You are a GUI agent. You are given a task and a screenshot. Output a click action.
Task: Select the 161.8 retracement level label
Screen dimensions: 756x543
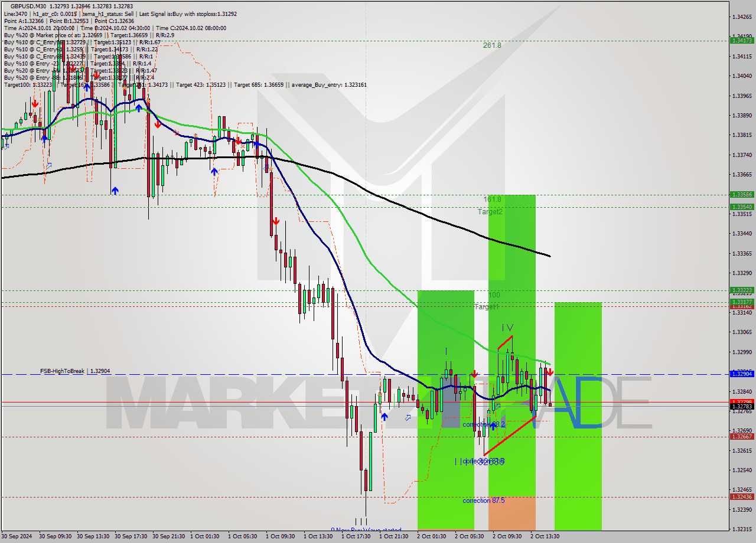tap(492, 199)
